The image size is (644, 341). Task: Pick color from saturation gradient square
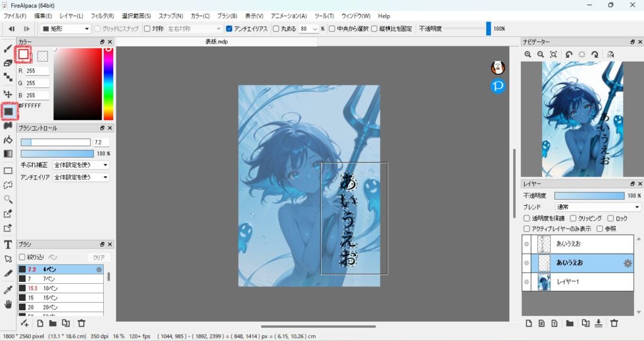click(77, 84)
